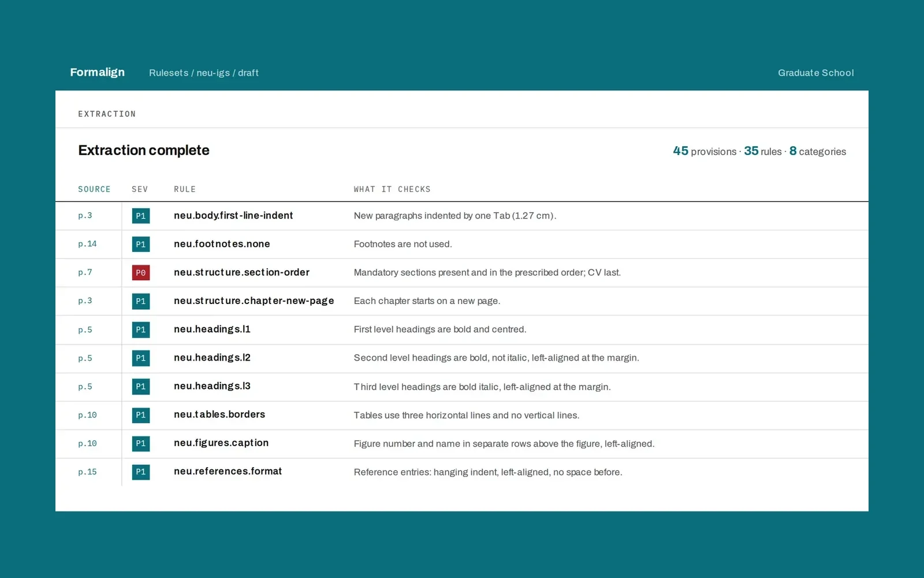
Task: Select 'First level headings are bold and centred.'
Action: [440, 329]
